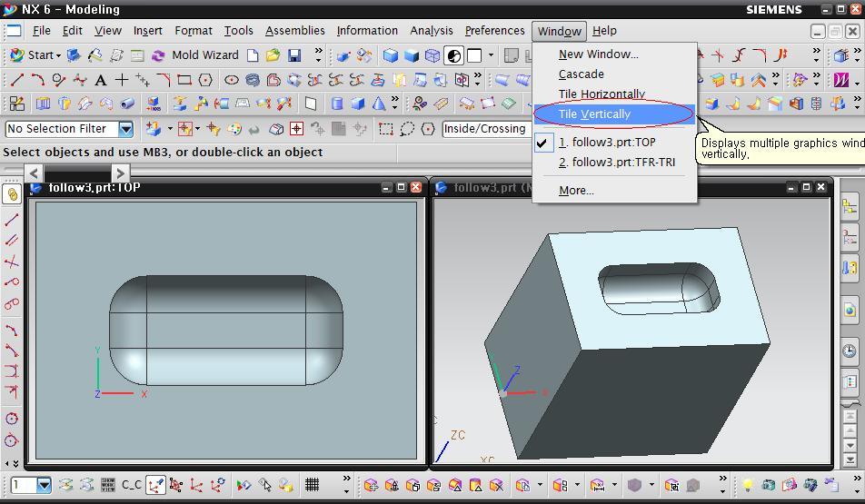865x504 pixels.
Task: Select the Polygon curve tool
Action: click(x=205, y=80)
